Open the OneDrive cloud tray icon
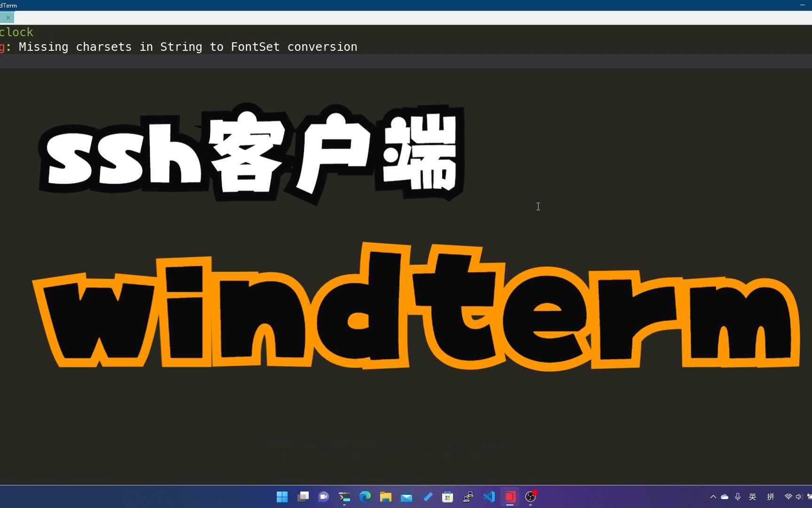812x508 pixels. (x=725, y=497)
